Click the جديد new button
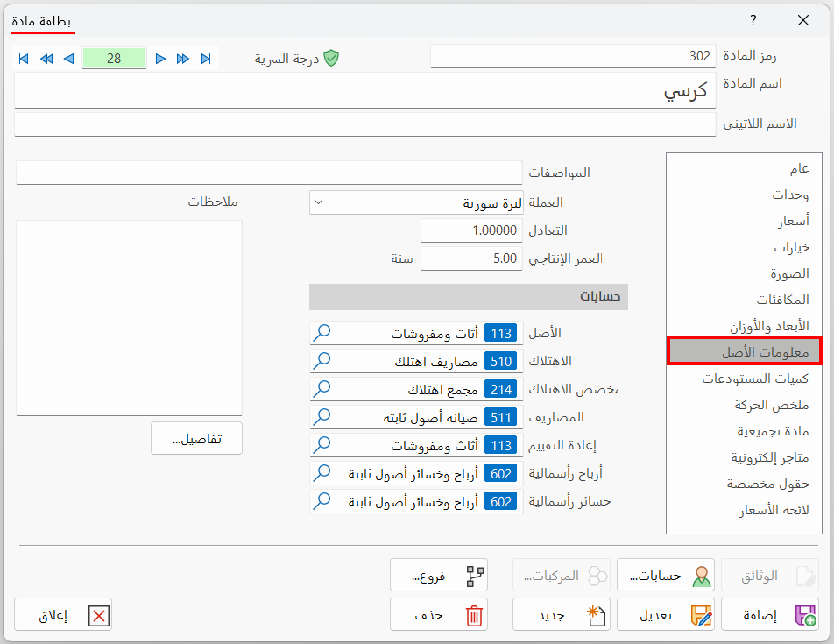Screen dimensions: 834x644 tap(562, 615)
